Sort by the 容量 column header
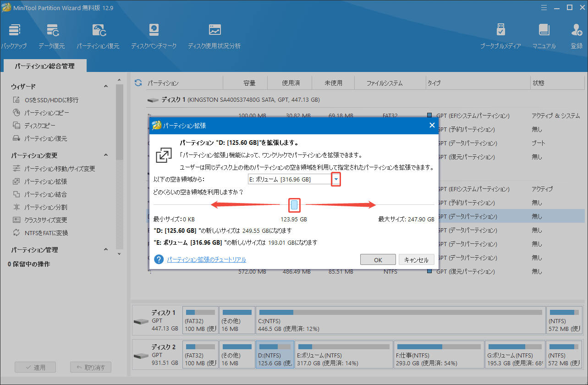Screen dimensions: 588x385 pyautogui.click(x=249, y=83)
